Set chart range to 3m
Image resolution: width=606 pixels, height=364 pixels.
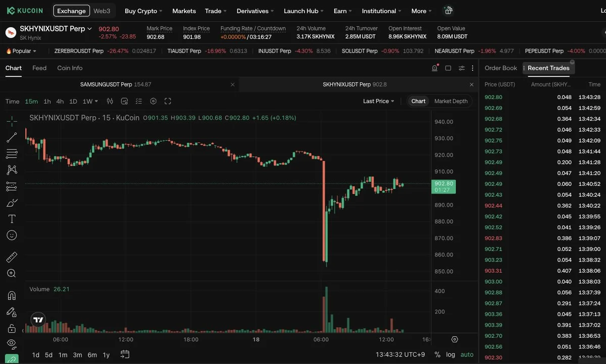77,355
